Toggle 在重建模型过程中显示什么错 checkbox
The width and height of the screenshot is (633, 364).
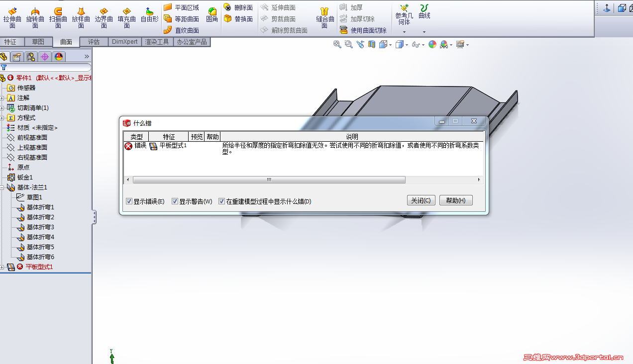point(222,201)
